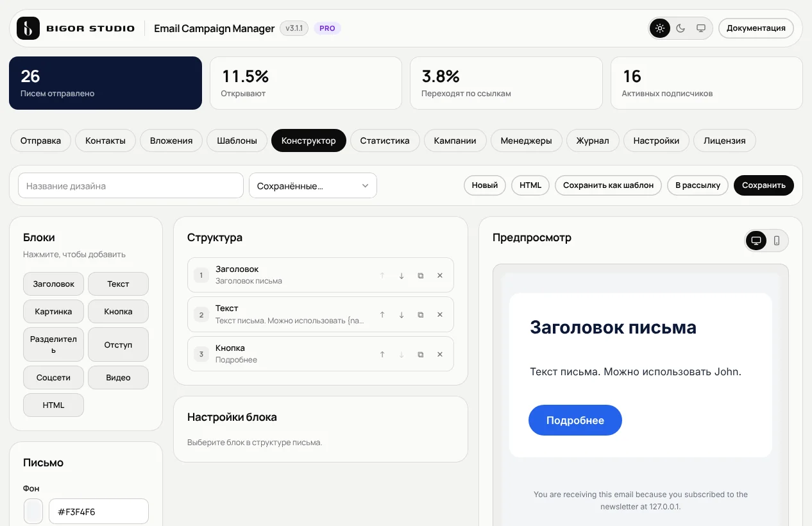Click the Новый button

coord(485,185)
